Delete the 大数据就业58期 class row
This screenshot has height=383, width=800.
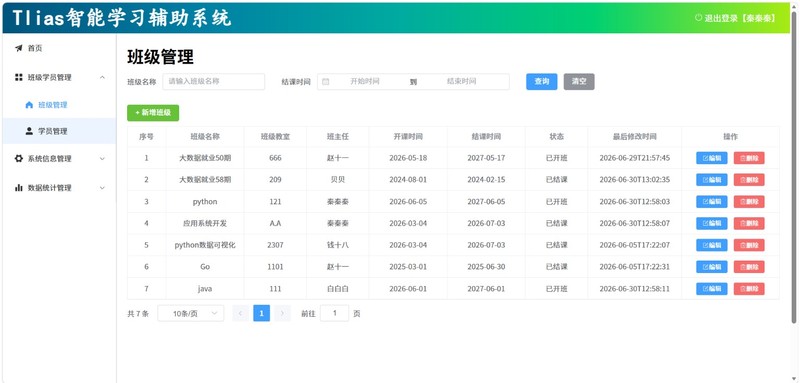(749, 180)
